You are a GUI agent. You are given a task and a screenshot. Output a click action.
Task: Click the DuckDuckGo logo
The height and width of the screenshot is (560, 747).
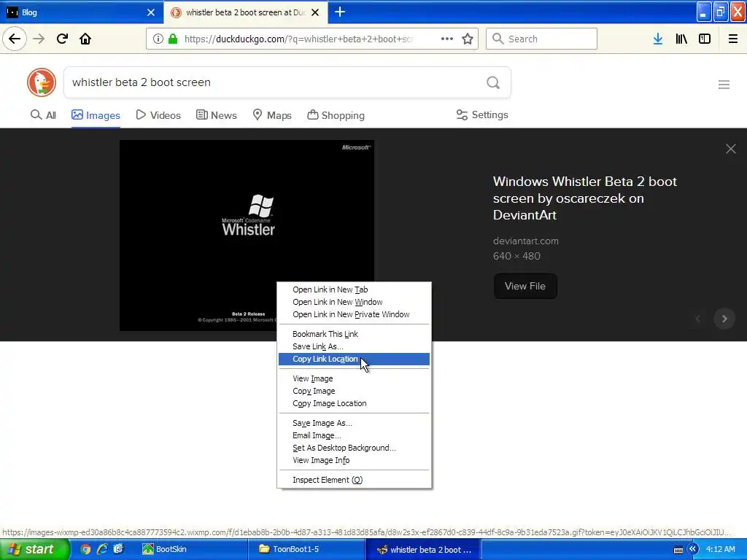point(42,82)
